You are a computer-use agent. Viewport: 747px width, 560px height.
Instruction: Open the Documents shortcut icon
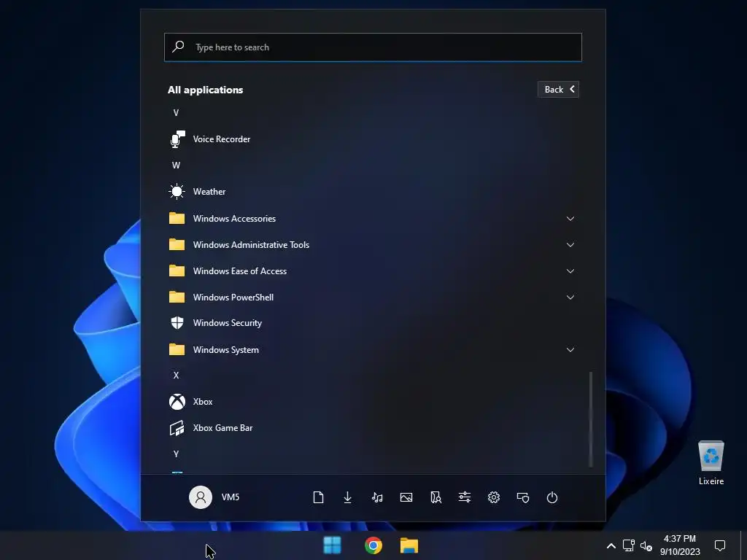[x=318, y=497]
